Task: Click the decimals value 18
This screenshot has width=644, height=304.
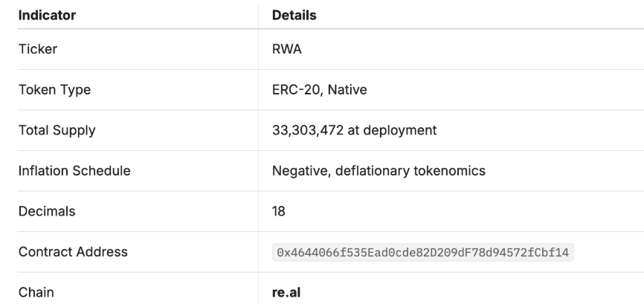Action: point(280,212)
